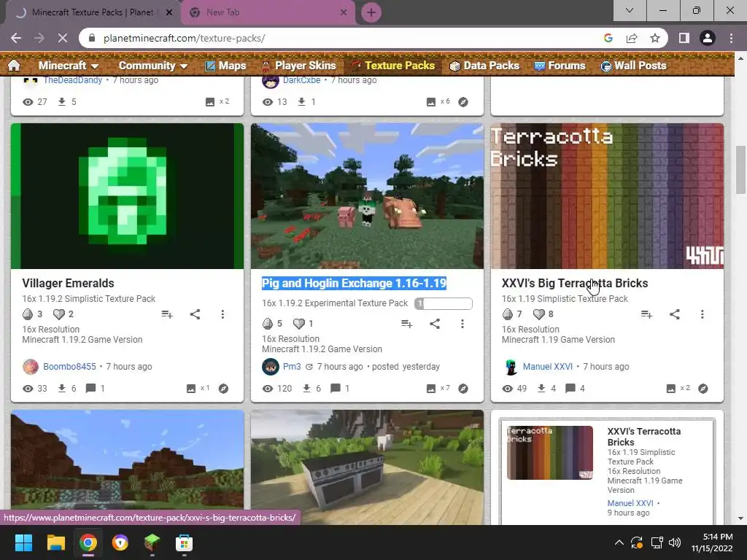This screenshot has height=560, width=747.
Task: Open the Chrome profile menu
Action: (708, 38)
